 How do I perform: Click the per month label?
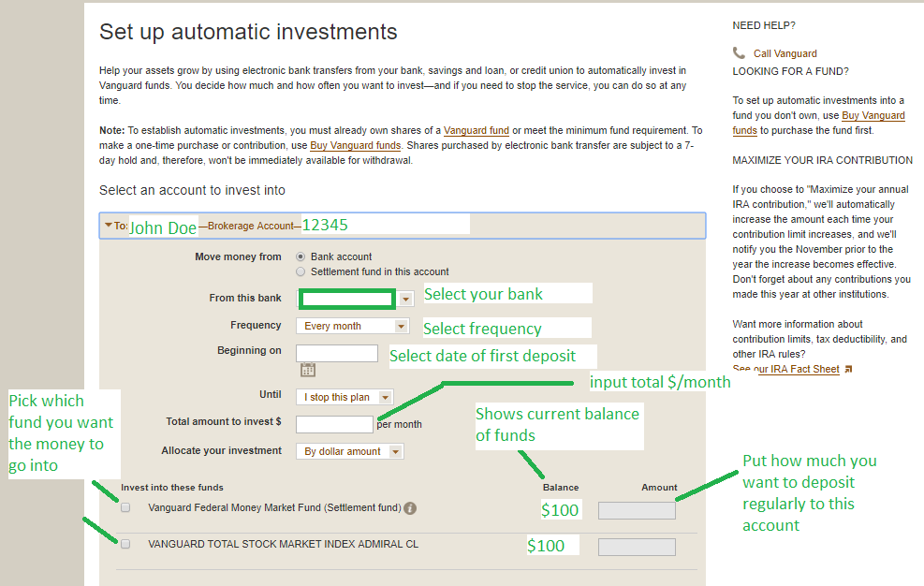(399, 424)
